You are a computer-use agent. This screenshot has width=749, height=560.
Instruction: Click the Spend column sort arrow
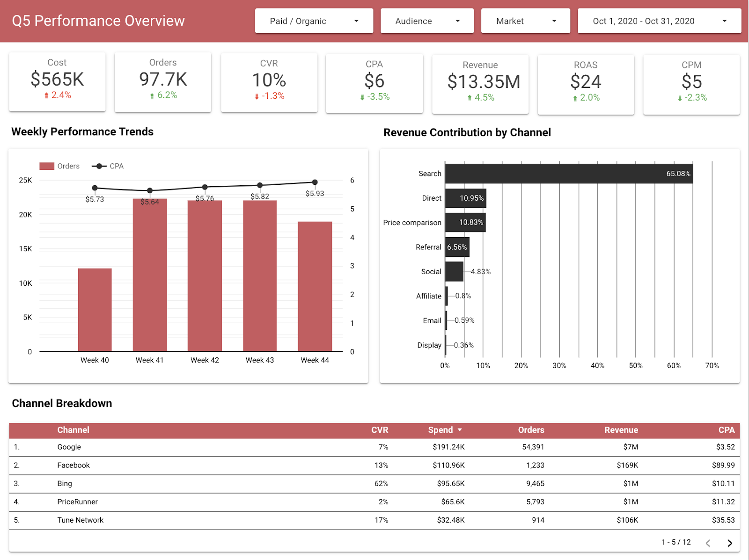[460, 430]
